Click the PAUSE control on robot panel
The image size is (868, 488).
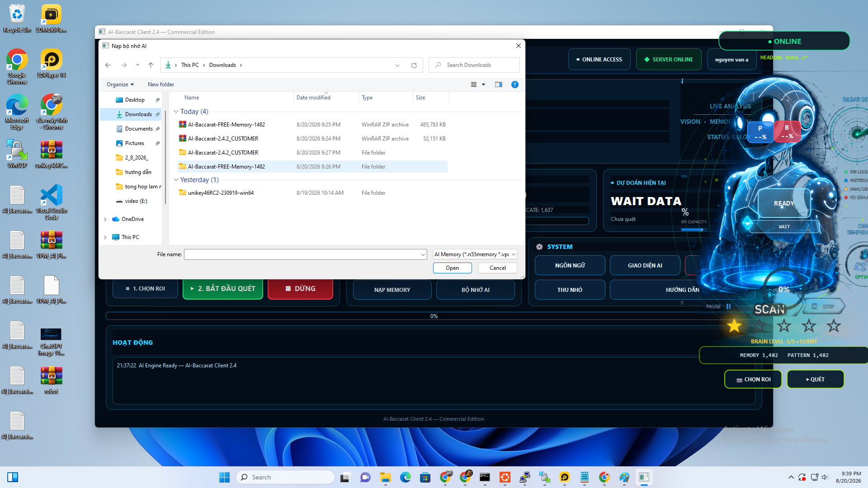tap(718, 306)
